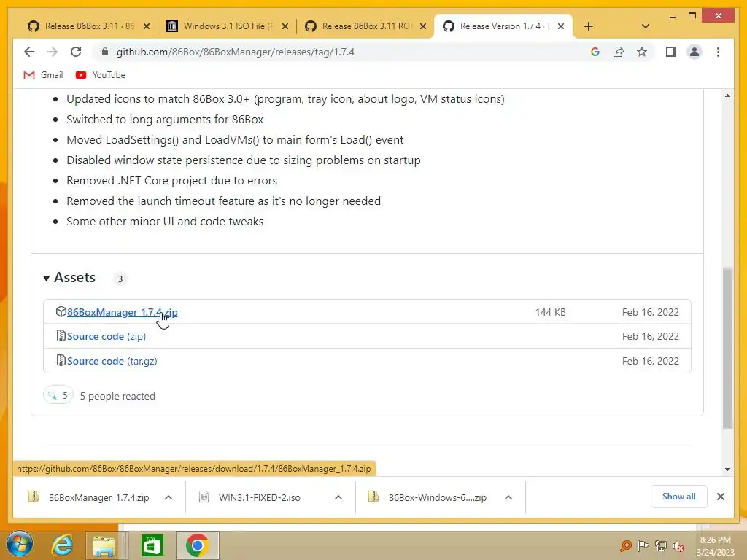This screenshot has height=560, width=747.
Task: Reload the current GitHub page
Action: point(76,52)
